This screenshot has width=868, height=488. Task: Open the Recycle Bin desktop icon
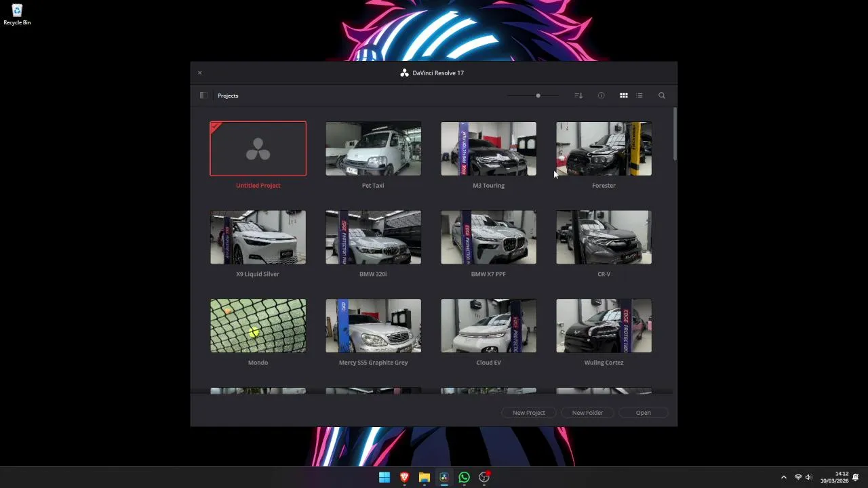[17, 15]
